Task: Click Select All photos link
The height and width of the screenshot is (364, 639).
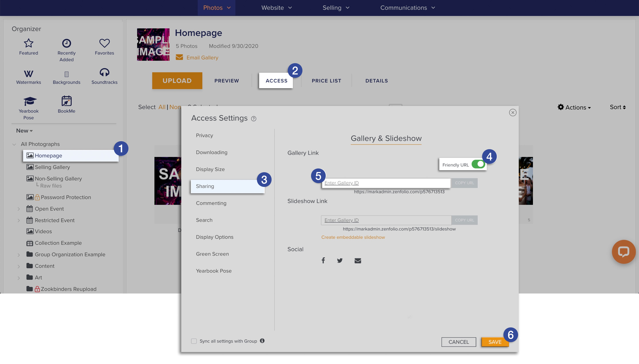Action: click(x=162, y=107)
